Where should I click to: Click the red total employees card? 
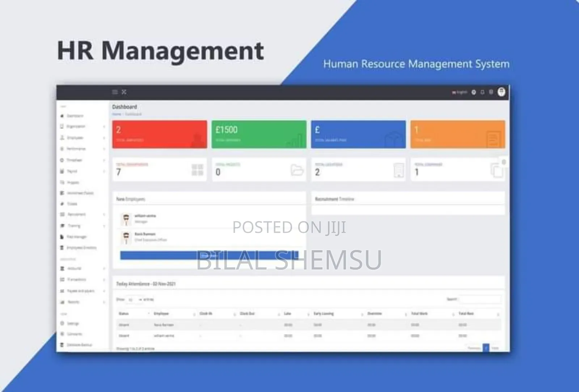[159, 134]
